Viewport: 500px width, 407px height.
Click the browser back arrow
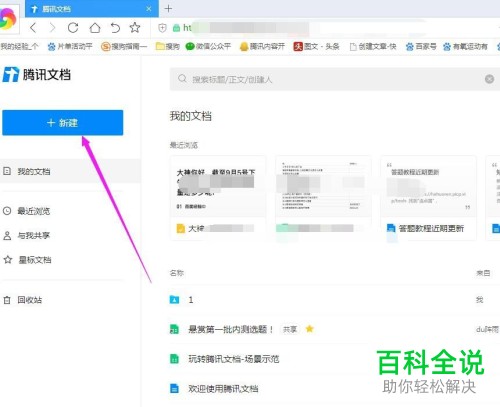pyautogui.click(x=33, y=28)
